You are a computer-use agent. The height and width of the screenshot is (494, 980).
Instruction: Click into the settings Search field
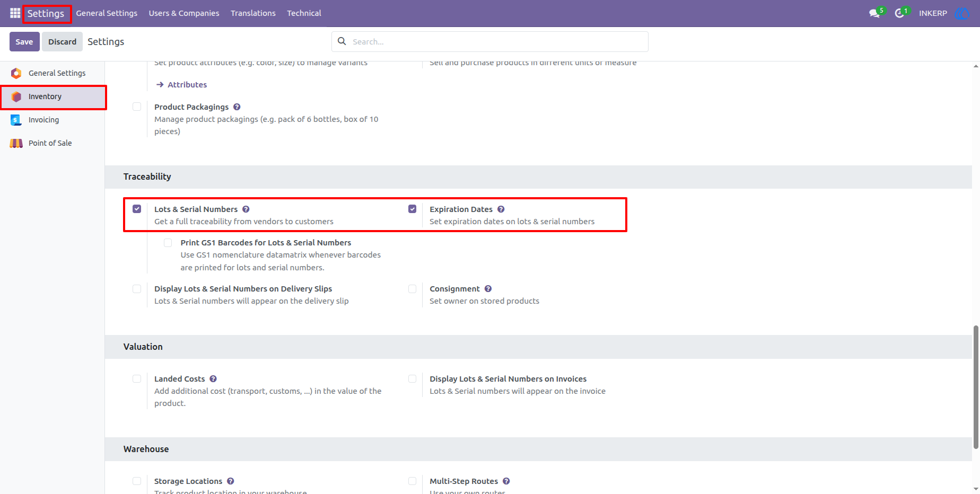[x=490, y=41]
